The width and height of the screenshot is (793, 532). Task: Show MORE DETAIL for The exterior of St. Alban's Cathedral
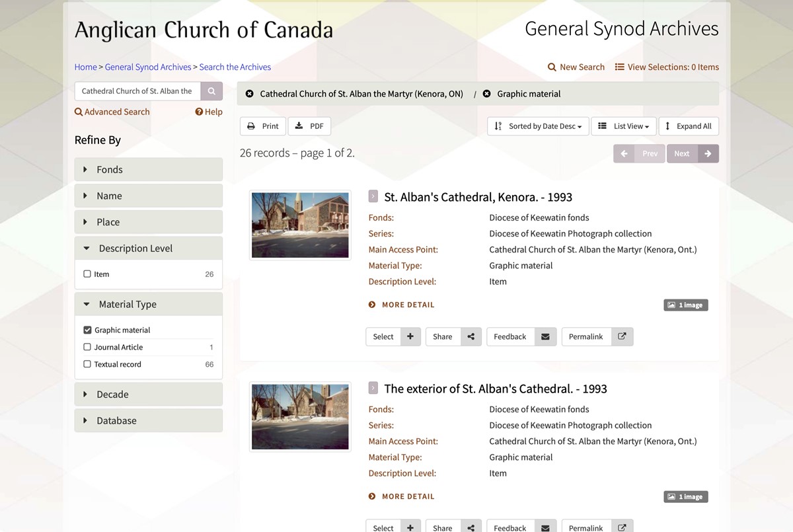pos(402,496)
